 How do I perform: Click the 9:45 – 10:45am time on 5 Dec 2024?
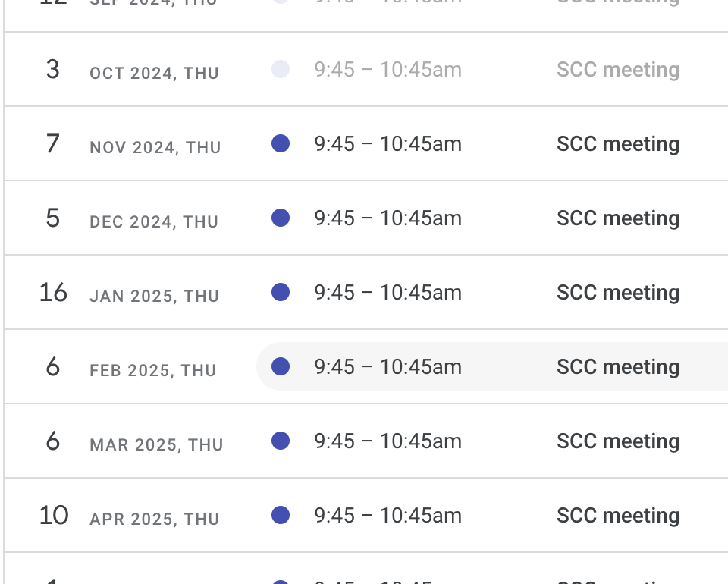tap(388, 218)
